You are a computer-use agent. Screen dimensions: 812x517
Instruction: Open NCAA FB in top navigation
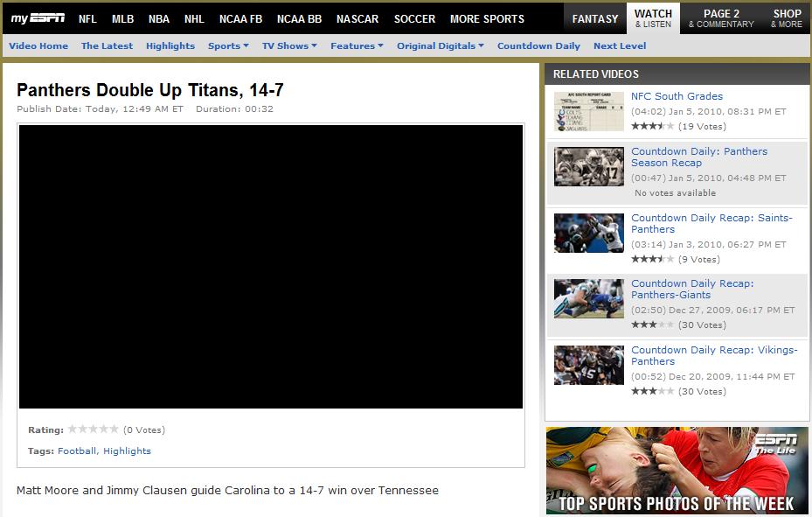(241, 19)
